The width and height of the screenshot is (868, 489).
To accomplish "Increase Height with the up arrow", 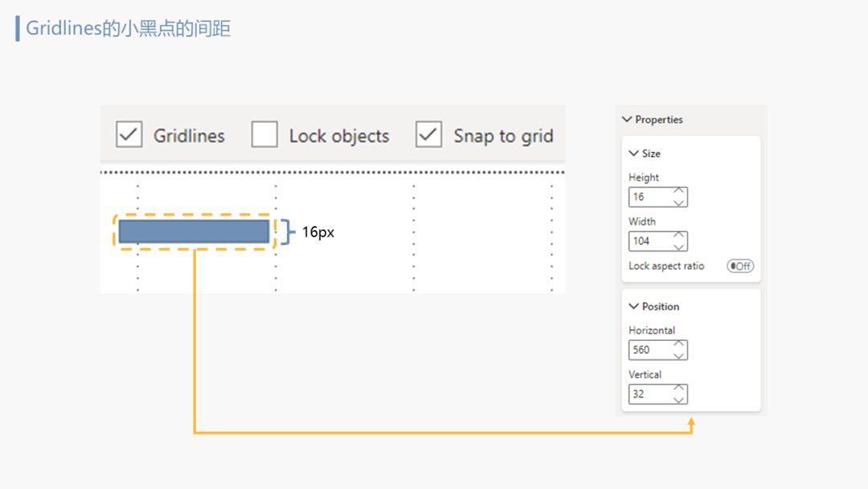I will [679, 192].
